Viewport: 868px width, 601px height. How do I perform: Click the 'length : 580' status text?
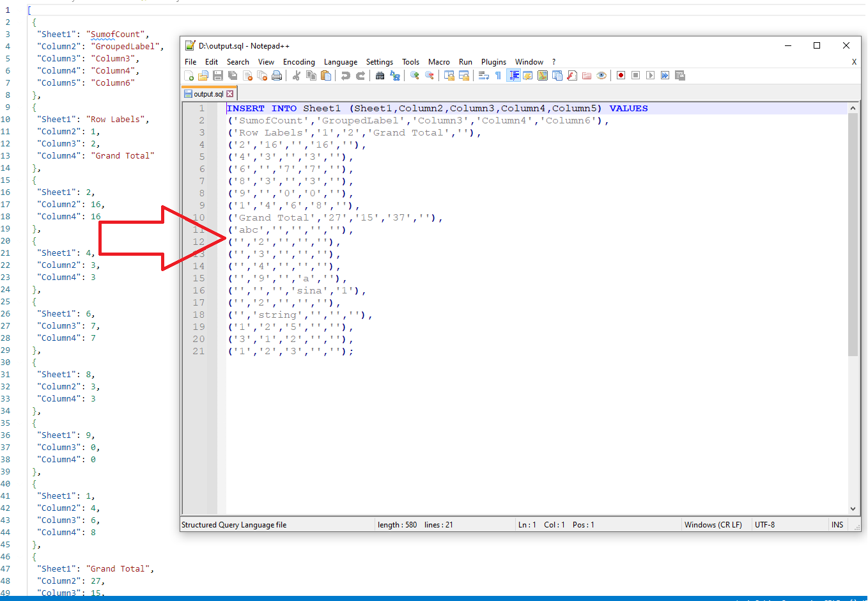pos(397,525)
